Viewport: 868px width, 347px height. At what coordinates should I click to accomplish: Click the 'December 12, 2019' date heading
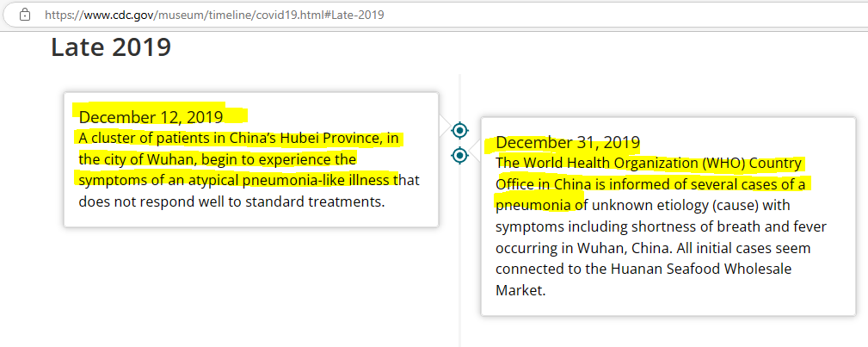click(151, 117)
